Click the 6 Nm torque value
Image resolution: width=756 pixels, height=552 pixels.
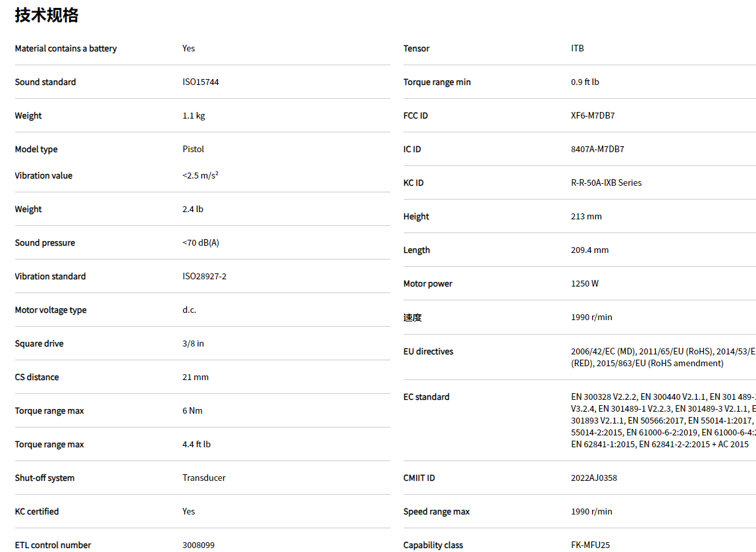click(192, 411)
